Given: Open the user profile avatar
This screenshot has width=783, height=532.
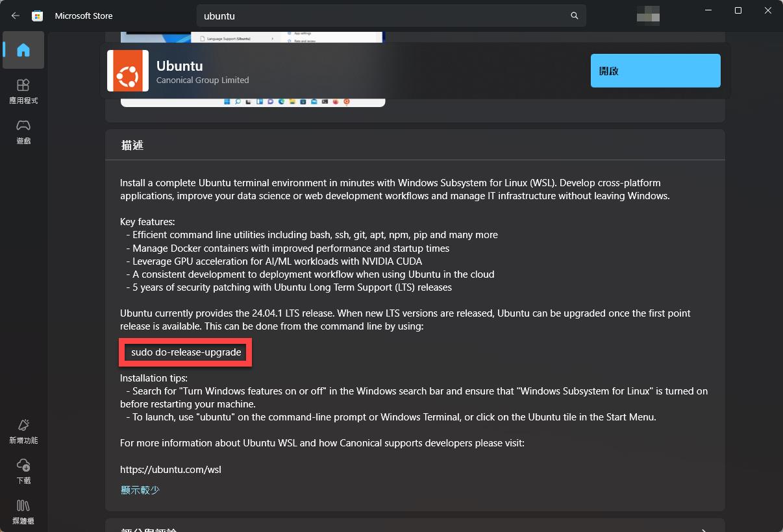Looking at the screenshot, I should (648, 15).
